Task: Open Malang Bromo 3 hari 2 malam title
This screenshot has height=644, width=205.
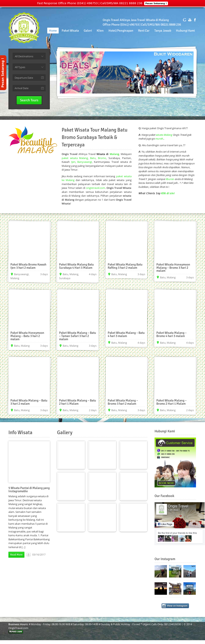Action: (123, 402)
